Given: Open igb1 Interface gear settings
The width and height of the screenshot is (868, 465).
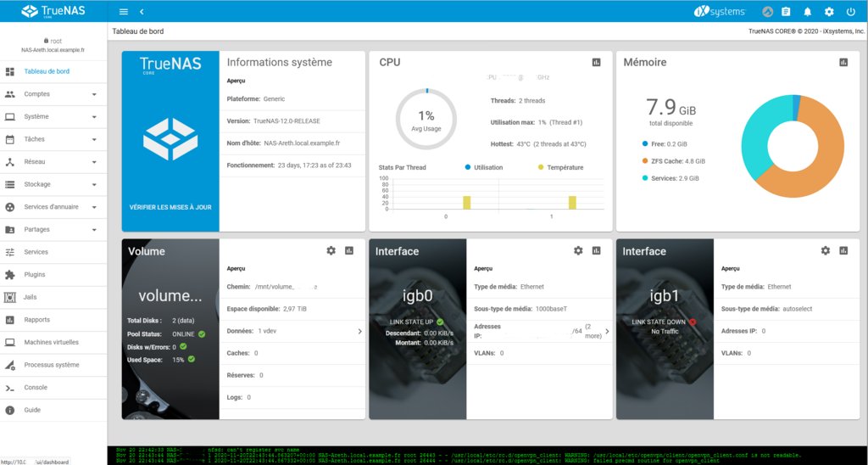Looking at the screenshot, I should point(825,251).
